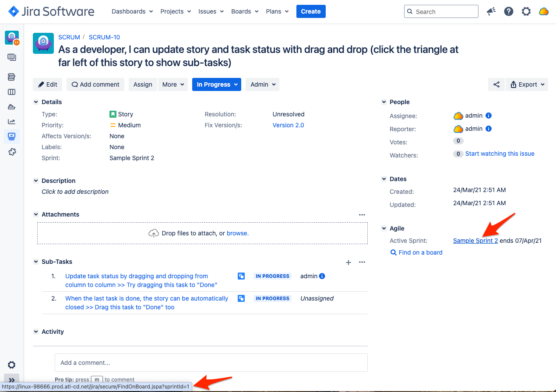Click 'Click to add description' text
This screenshot has height=392, width=556.
(x=75, y=192)
